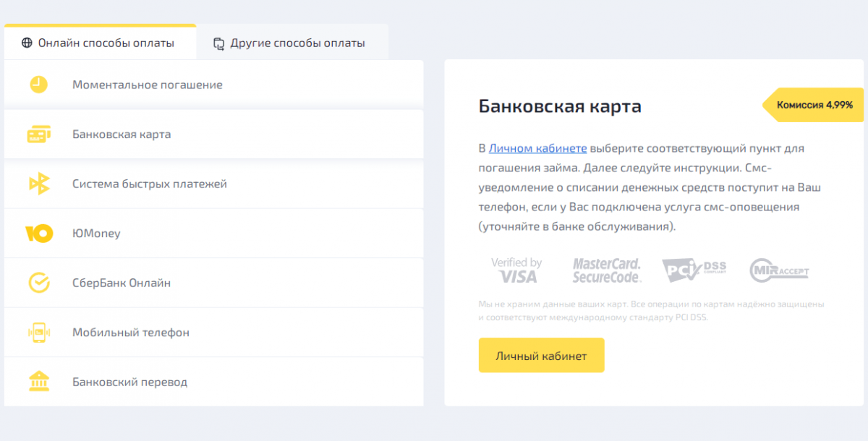The height and width of the screenshot is (441, 868).
Task: Click the СберБанк checkmark logo icon
Action: [x=38, y=283]
